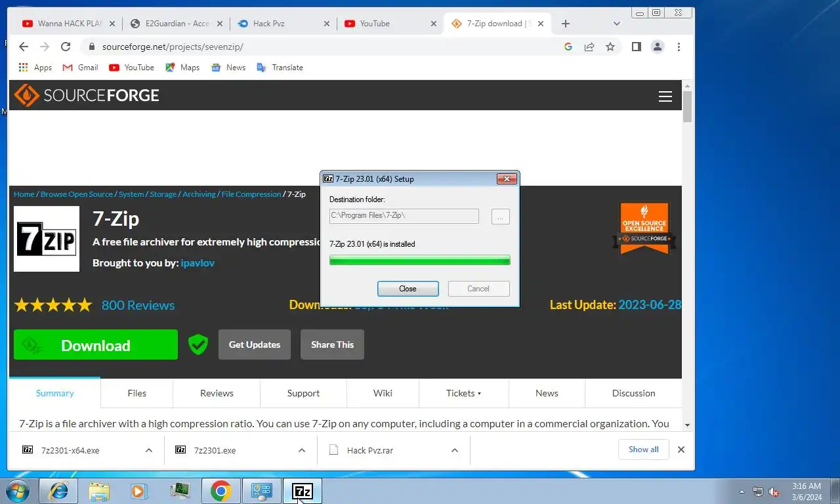Screen dimensions: 840x504
Task: Click File Compression breadcrumb link
Action: (251, 194)
